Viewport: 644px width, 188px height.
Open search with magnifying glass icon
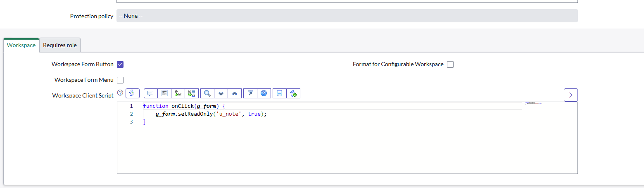(207, 93)
